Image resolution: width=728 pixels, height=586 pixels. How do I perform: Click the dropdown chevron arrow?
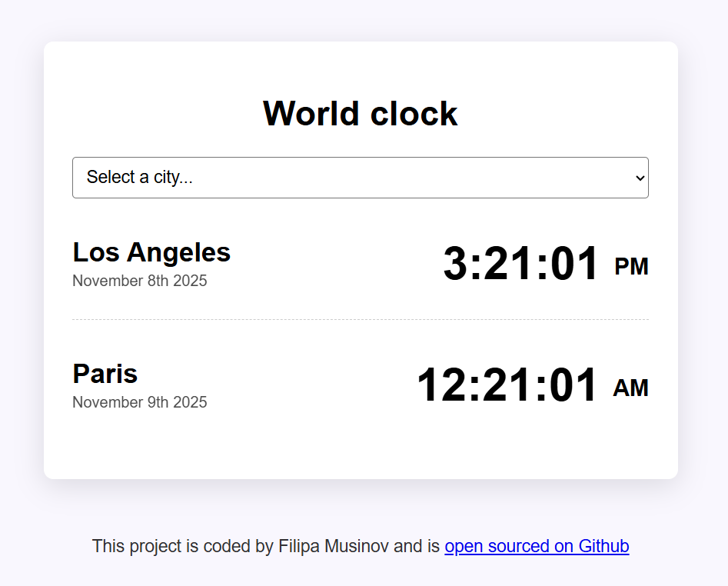coord(639,178)
